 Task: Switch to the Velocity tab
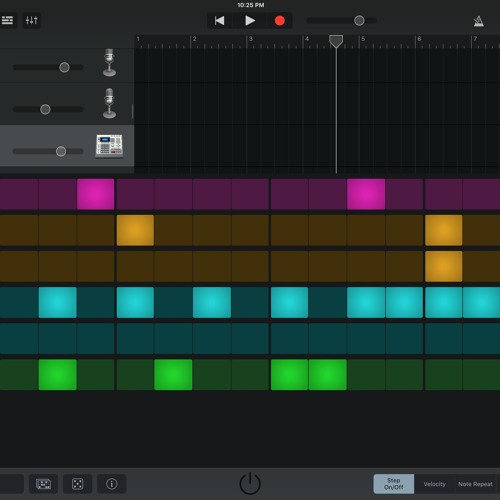[x=435, y=484]
